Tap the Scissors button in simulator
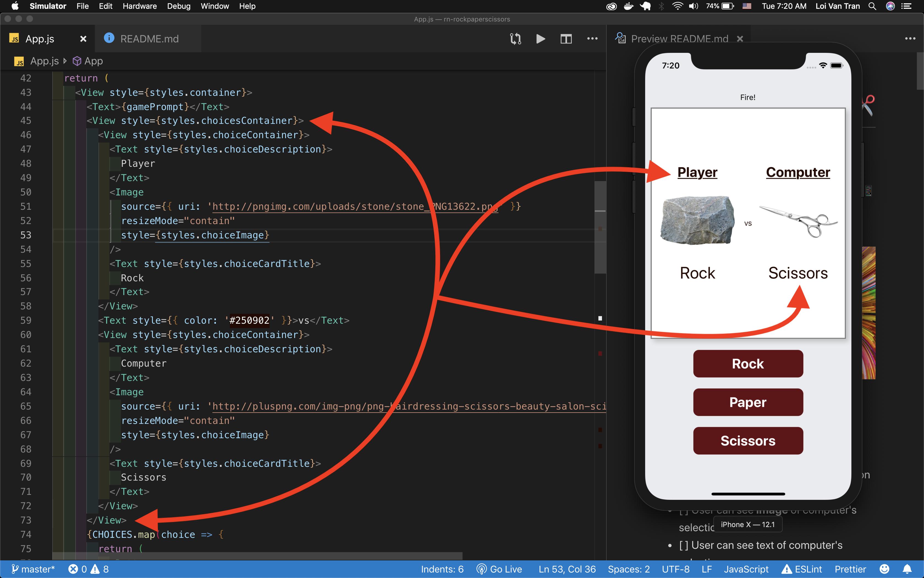The image size is (924, 578). pyautogui.click(x=748, y=441)
